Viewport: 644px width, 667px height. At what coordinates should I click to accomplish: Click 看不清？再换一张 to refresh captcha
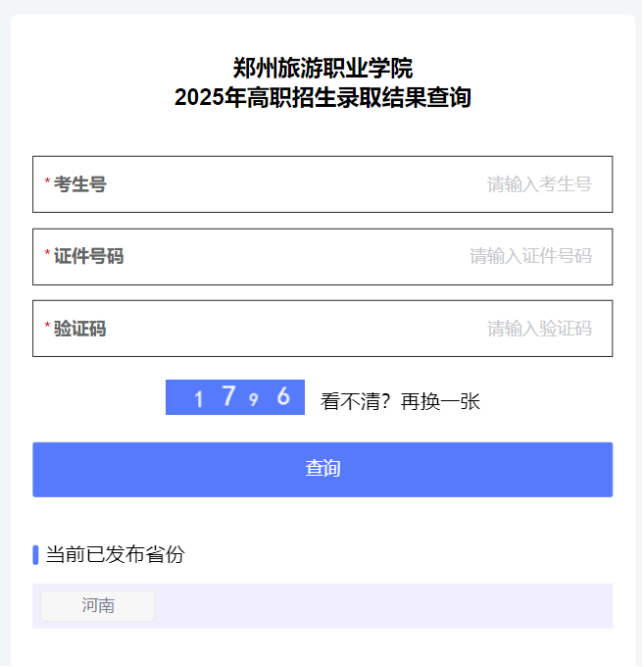point(400,401)
